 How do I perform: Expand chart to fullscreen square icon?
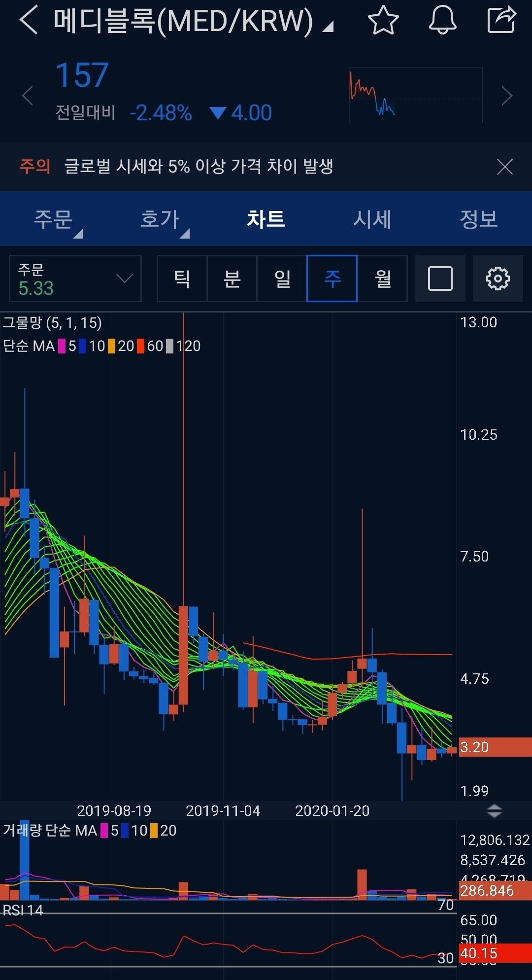pyautogui.click(x=440, y=279)
